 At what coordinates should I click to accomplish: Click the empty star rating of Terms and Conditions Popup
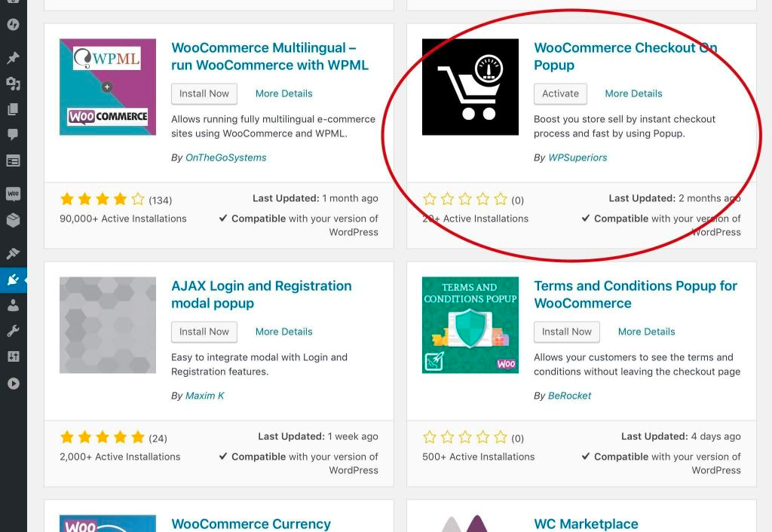[464, 437]
